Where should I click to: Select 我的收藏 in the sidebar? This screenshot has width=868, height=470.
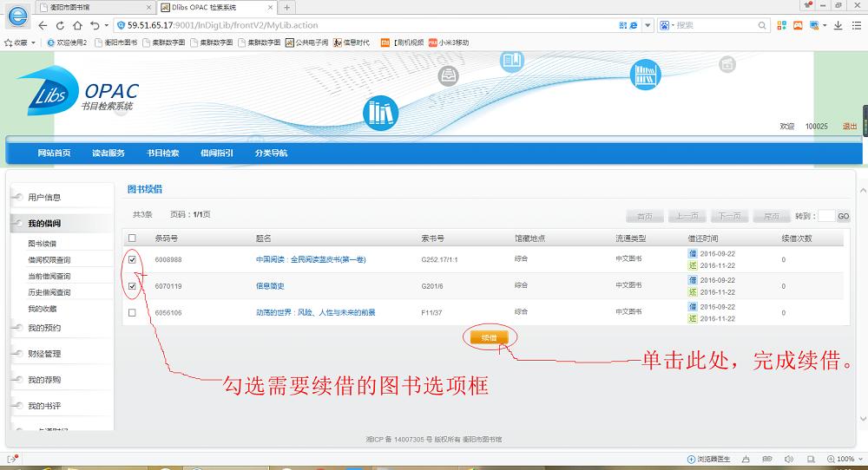coord(42,309)
